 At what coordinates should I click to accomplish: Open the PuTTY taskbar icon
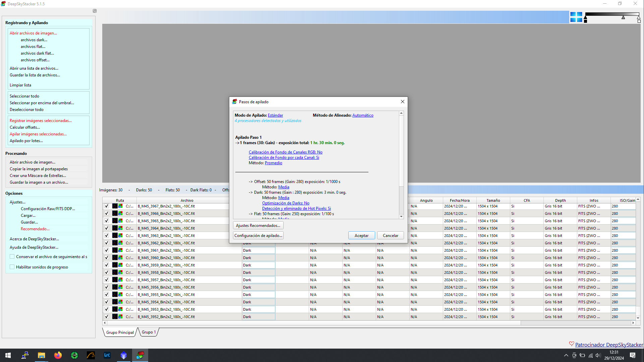pos(25,355)
